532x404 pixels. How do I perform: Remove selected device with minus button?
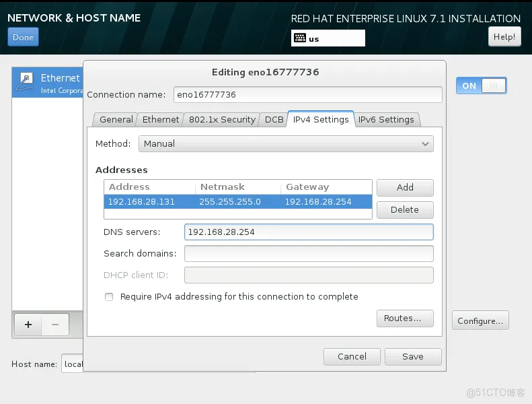[55, 325]
